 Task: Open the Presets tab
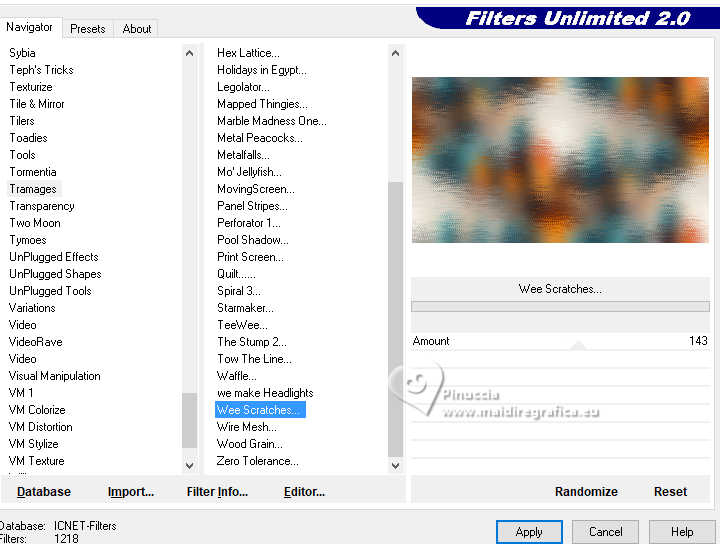[x=88, y=29]
